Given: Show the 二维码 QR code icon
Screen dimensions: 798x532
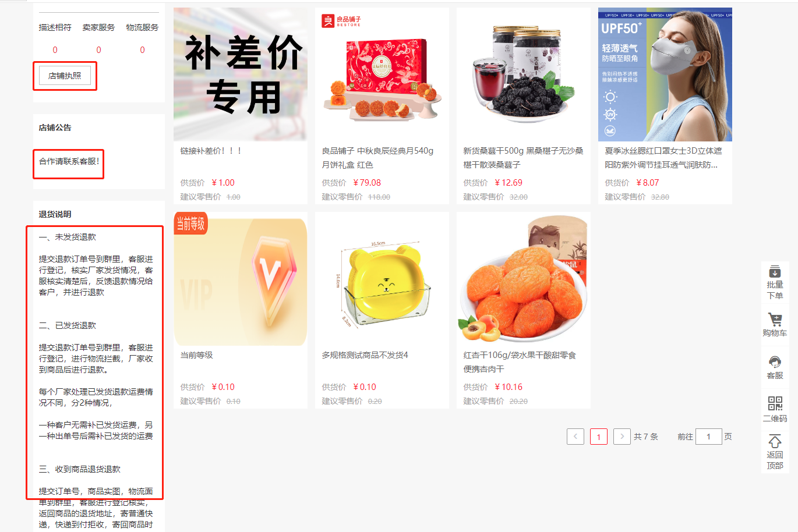Looking at the screenshot, I should 775,403.
